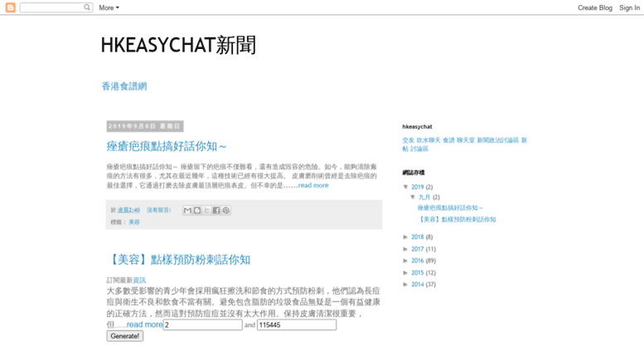Screen dimensions: 644x351
Task: Click the Generate! button
Action: click(x=125, y=336)
